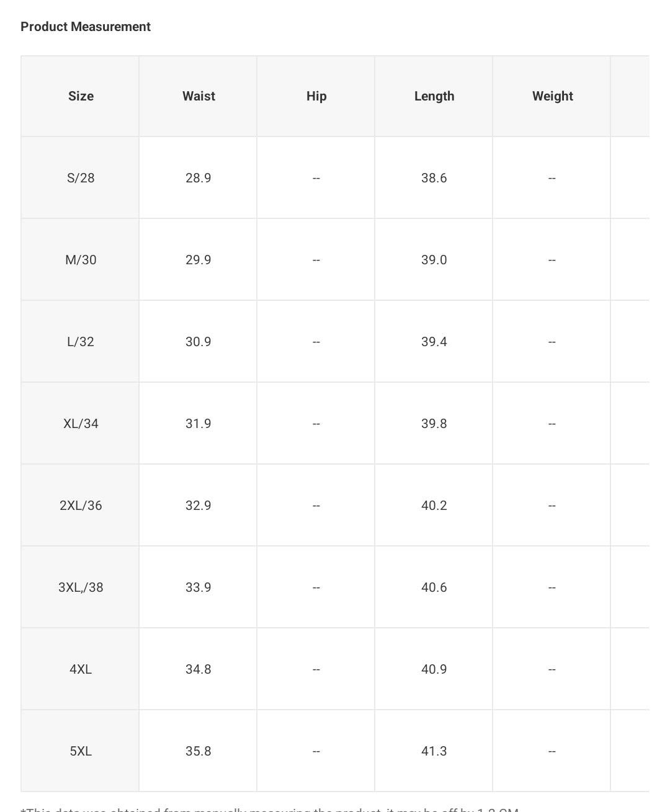Click the Product Measurement heading

pyautogui.click(x=86, y=27)
